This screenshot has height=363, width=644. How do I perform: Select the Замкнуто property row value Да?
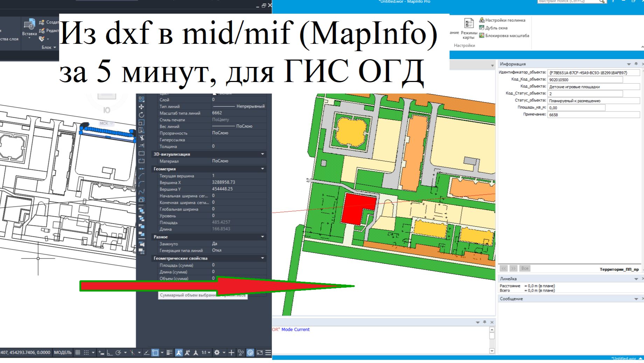pyautogui.click(x=239, y=244)
